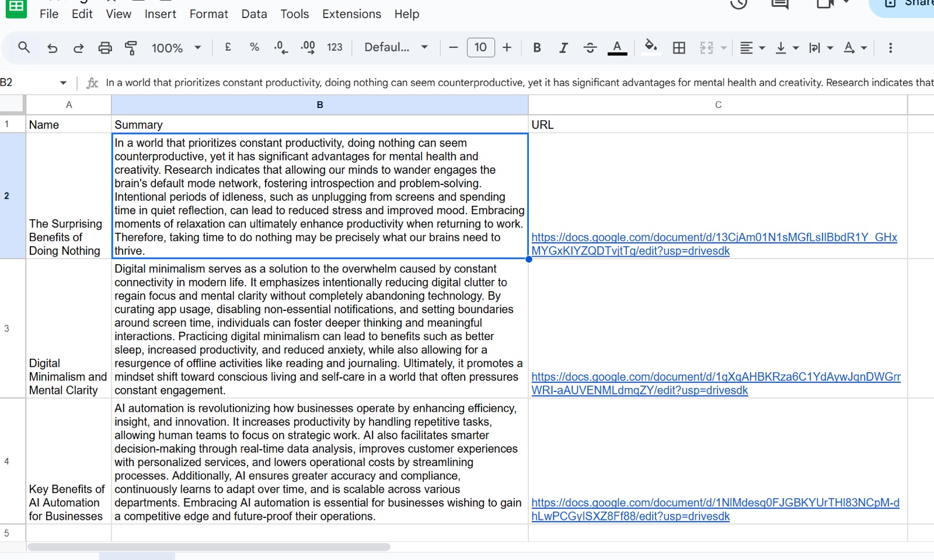Open the Data menu
The height and width of the screenshot is (560, 934).
pyautogui.click(x=255, y=14)
